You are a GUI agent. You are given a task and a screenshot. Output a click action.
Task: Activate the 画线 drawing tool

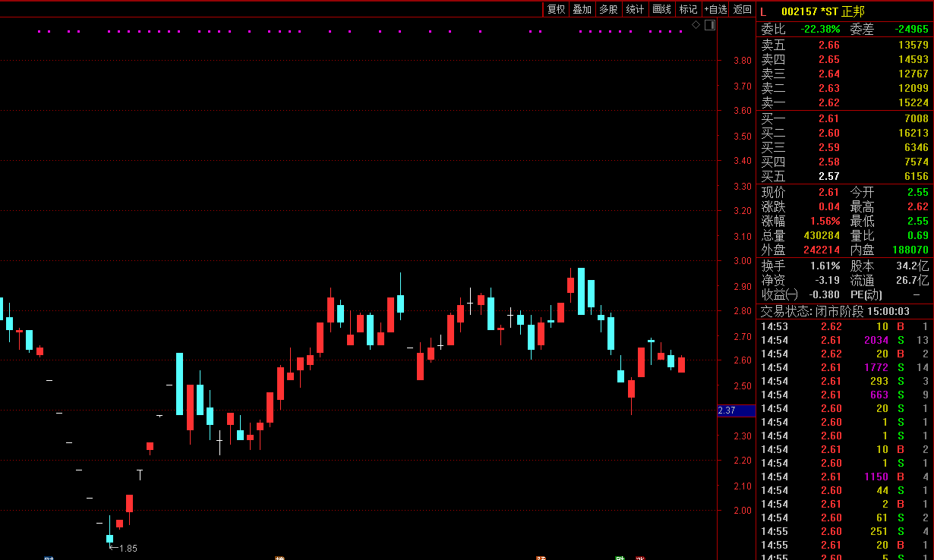(661, 9)
